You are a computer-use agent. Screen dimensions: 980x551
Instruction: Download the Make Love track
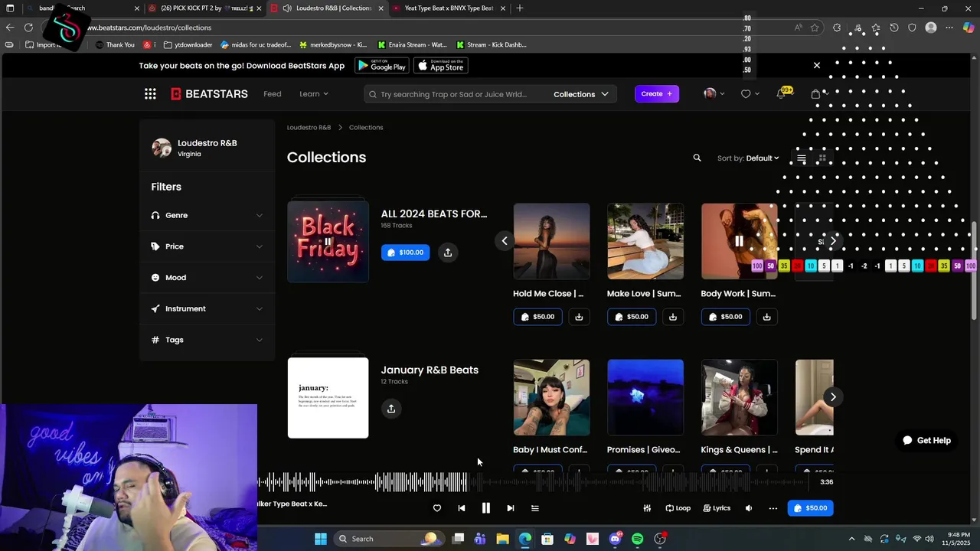coord(673,317)
